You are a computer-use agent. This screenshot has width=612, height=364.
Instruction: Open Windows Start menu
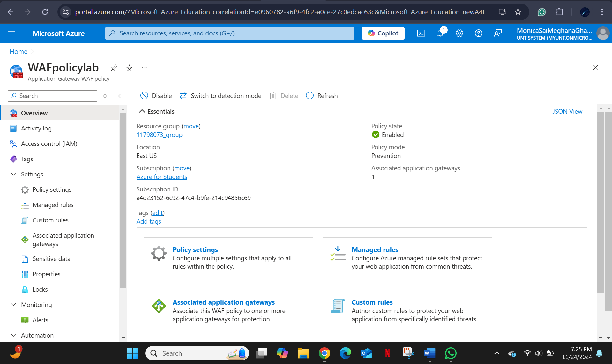pos(132,353)
